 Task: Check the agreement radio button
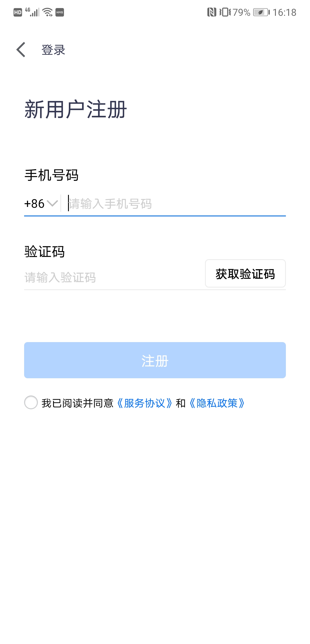tap(31, 402)
